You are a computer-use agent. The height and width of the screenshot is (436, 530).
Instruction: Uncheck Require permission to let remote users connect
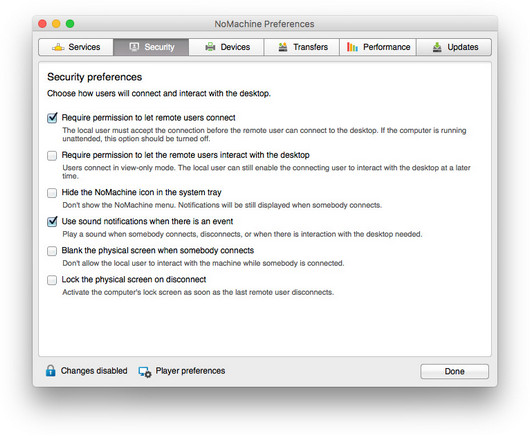pos(52,118)
